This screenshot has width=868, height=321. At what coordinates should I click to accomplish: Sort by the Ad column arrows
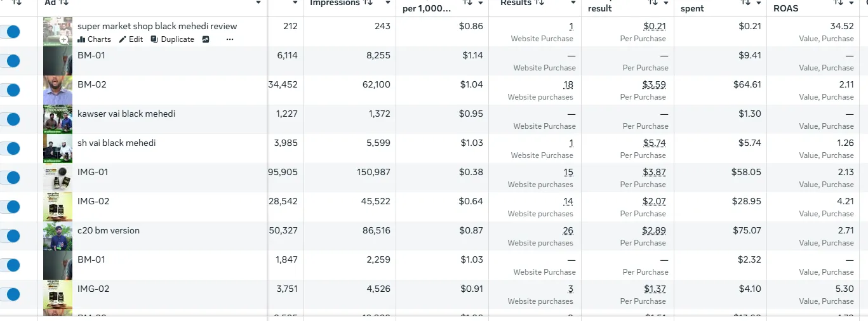pos(64,3)
